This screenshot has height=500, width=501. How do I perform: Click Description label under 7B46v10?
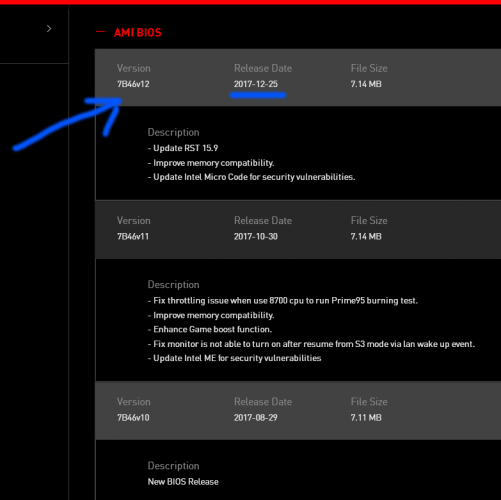point(173,466)
